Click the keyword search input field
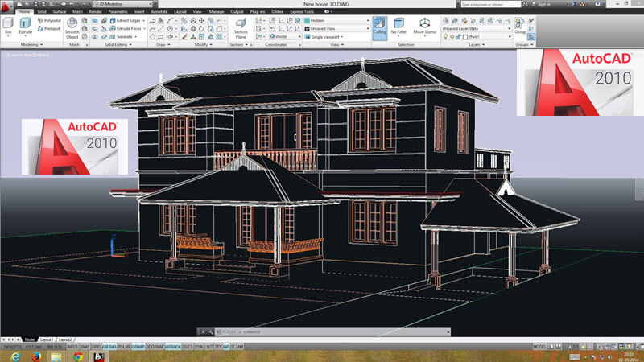The height and width of the screenshot is (362, 644). (x=490, y=4)
